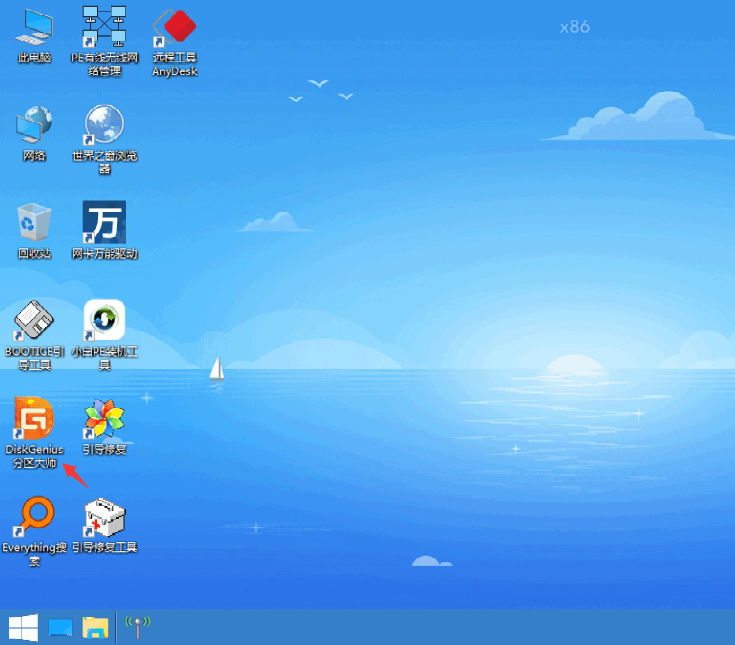Select the 此电脑 (This PC) desktop icon
The image size is (735, 645).
[x=34, y=26]
